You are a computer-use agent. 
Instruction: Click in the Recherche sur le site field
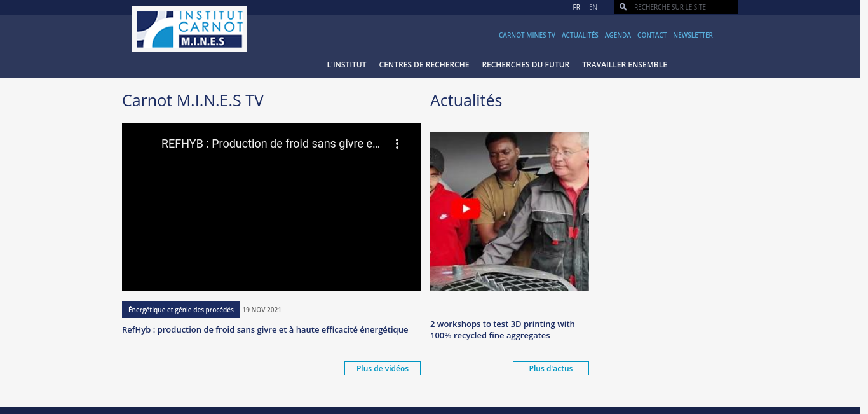[x=683, y=7]
